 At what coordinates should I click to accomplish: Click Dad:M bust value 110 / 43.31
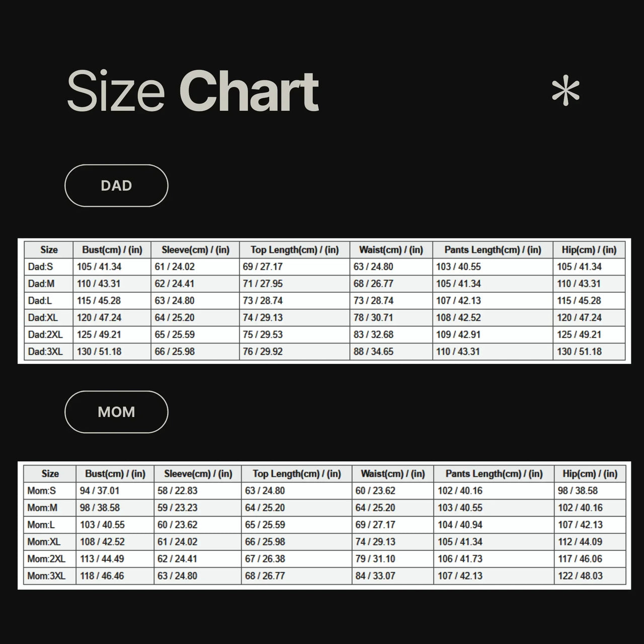pyautogui.click(x=99, y=284)
